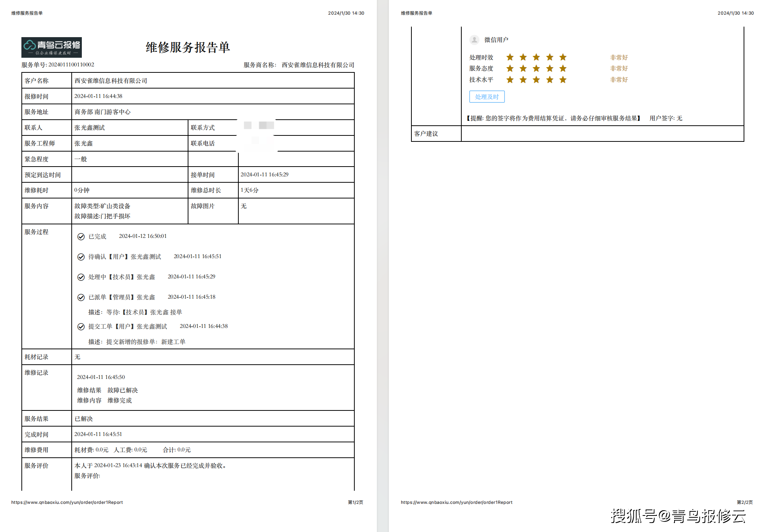Select the 非常好 rating next to 处理时效

pyautogui.click(x=619, y=57)
